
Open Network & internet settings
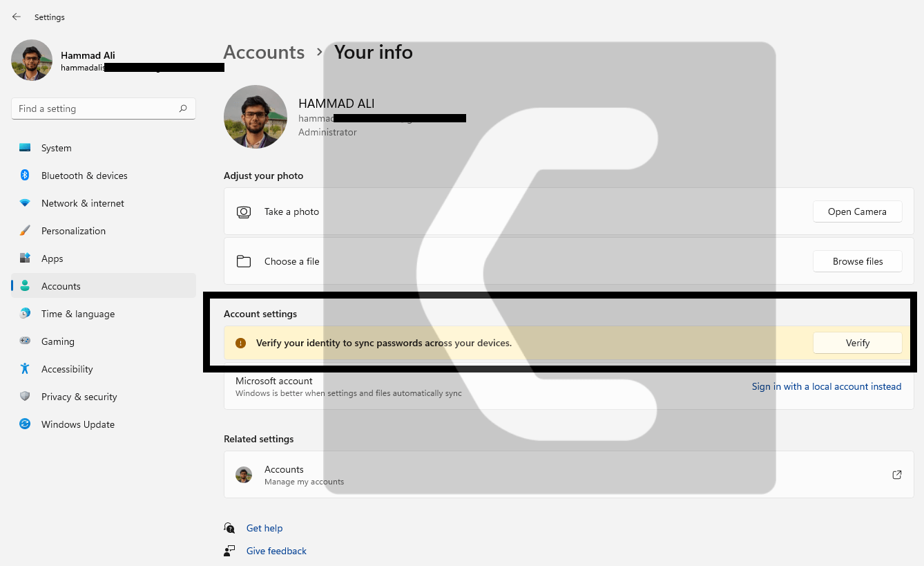click(104, 203)
